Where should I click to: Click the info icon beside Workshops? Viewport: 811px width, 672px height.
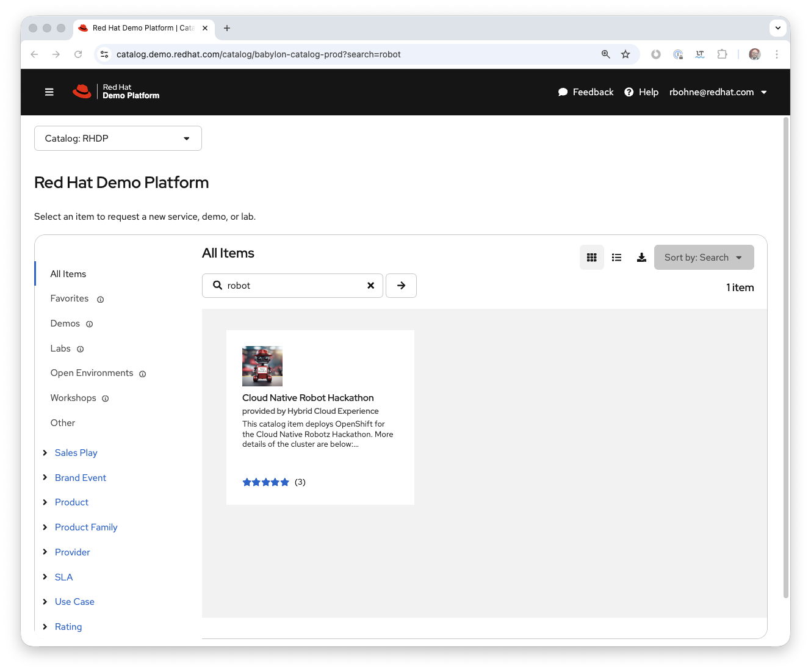tap(106, 399)
